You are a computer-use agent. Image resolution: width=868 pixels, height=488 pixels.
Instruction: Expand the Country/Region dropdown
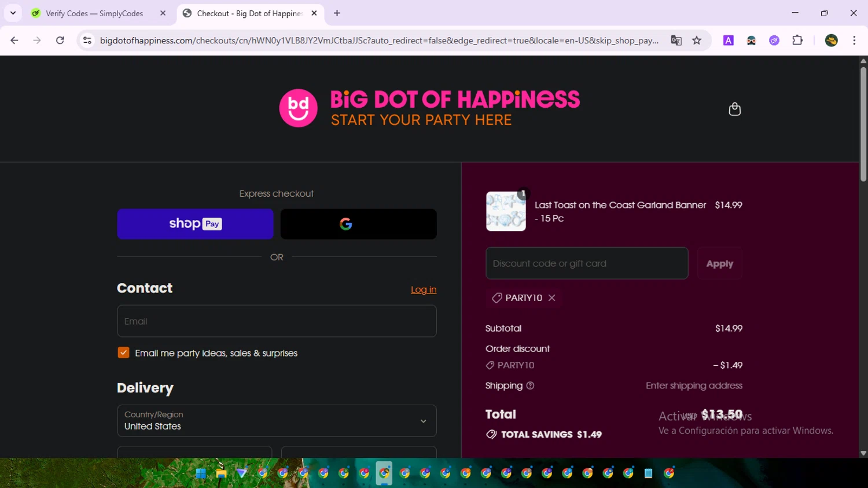click(x=277, y=421)
